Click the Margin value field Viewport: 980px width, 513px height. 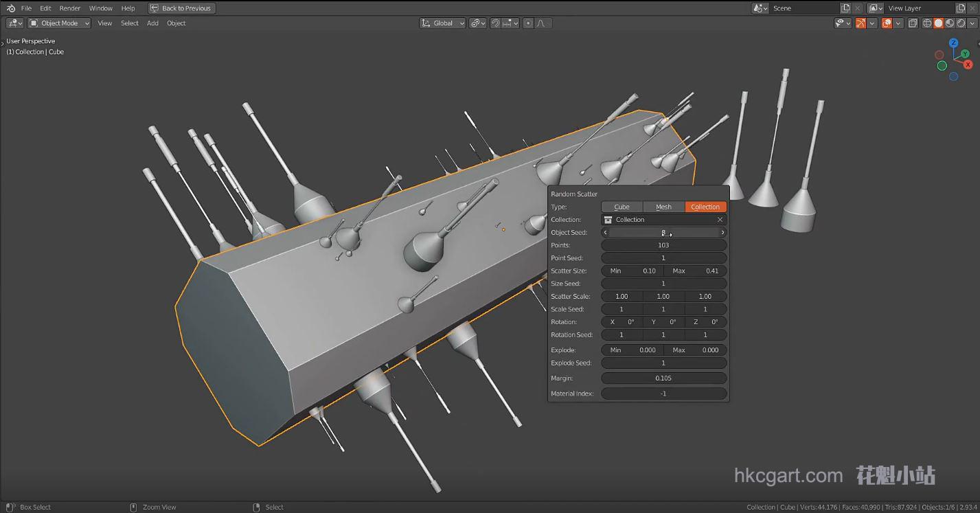tap(663, 378)
